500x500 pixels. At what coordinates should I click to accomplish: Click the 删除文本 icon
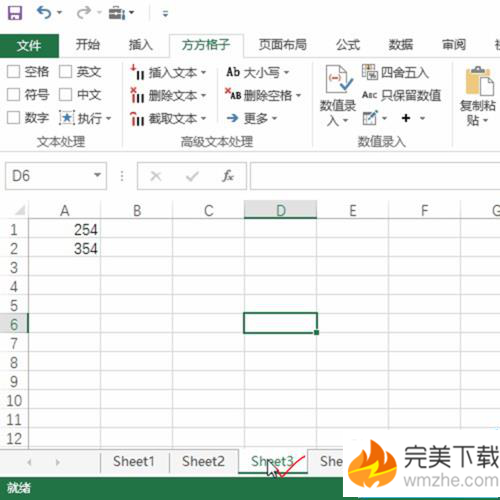pyautogui.click(x=137, y=95)
